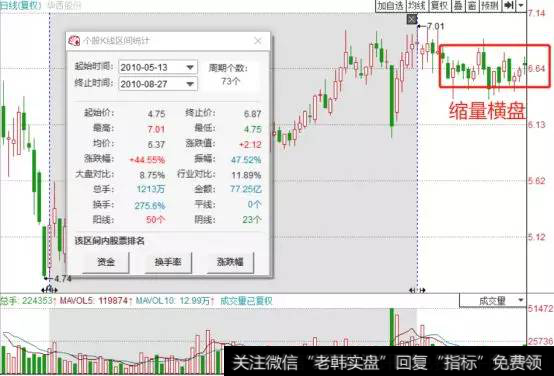Click the 换手率 ranking button
Screen dimensions: 554x376
pos(168,262)
